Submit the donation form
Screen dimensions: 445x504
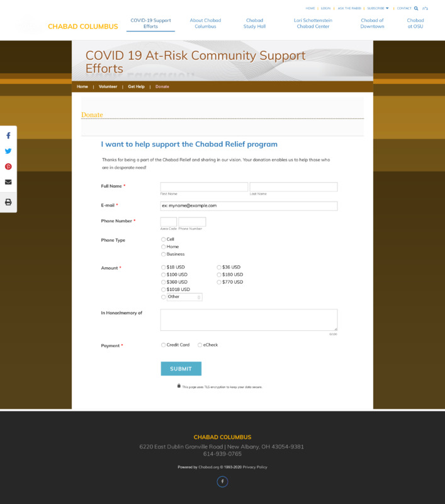pos(181,369)
